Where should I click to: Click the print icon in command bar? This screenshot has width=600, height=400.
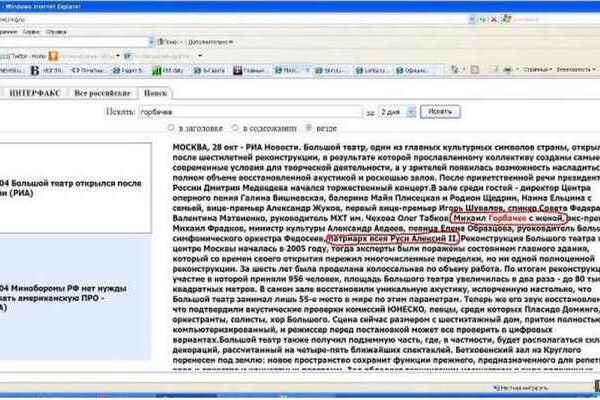[x=508, y=70]
